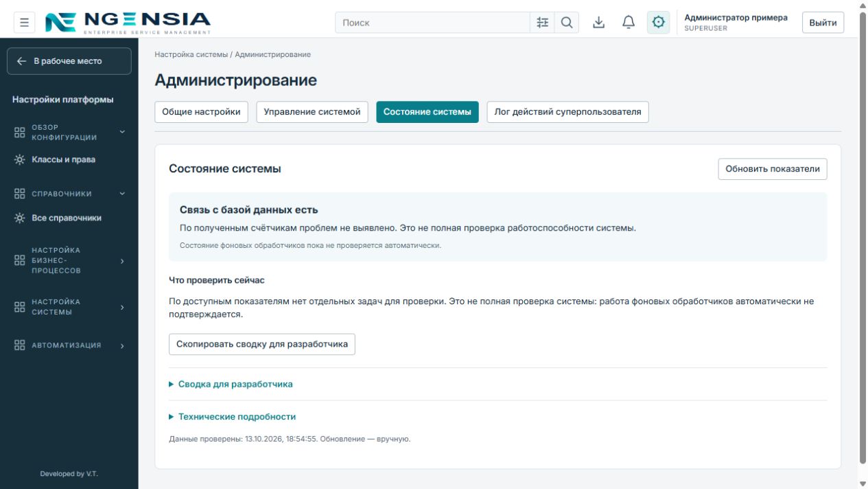Click the Обзор конфигурации grid icon
This screenshot has width=868, height=489.
[19, 133]
